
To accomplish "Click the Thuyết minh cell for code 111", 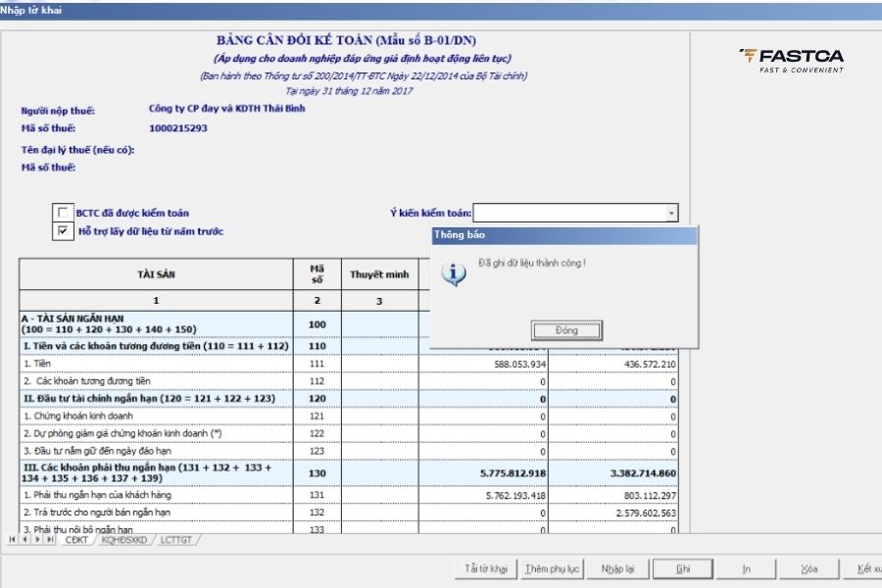I will [379, 364].
